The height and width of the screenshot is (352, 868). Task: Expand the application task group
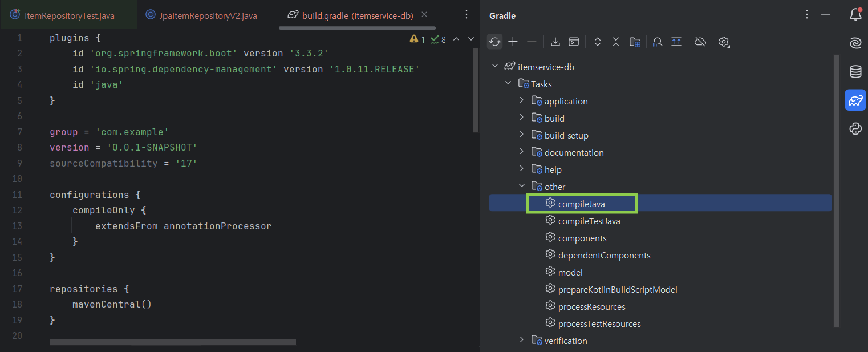click(521, 101)
